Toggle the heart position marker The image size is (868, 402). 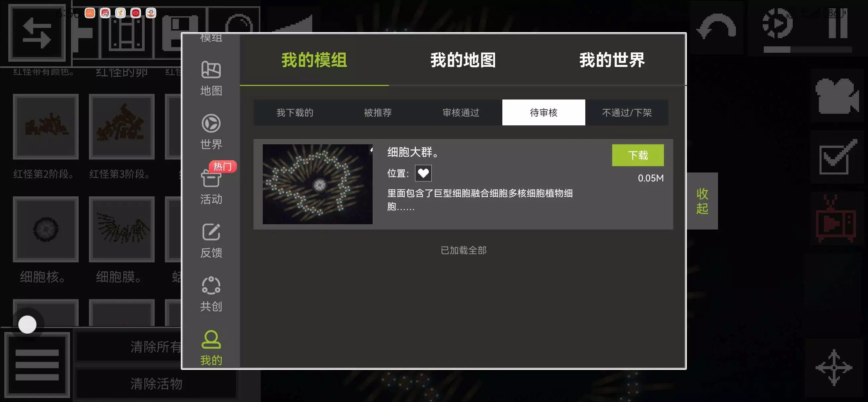(x=423, y=173)
